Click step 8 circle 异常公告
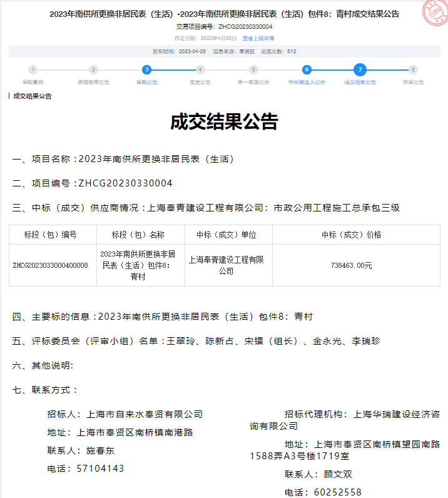The height and width of the screenshot is (498, 448). [x=413, y=70]
